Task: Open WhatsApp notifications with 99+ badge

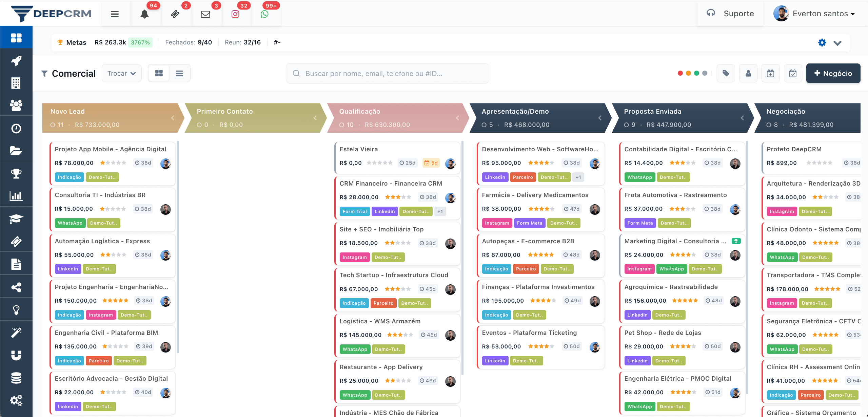Action: [265, 14]
